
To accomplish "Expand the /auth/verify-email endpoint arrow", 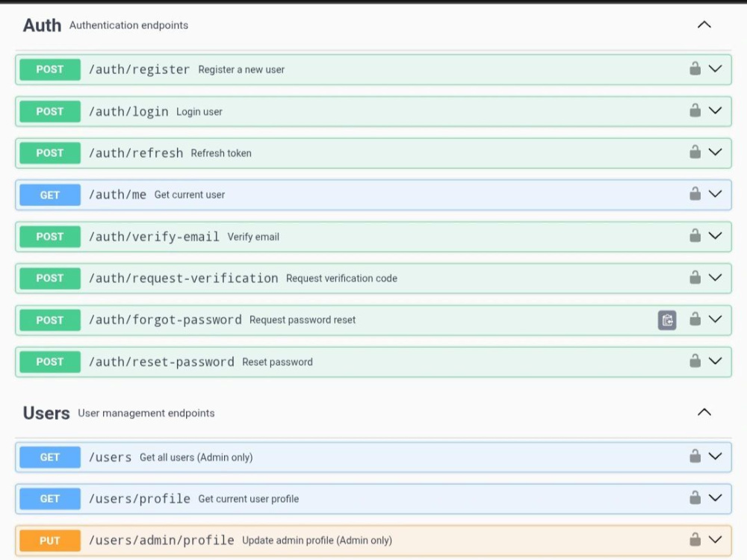I will (715, 236).
